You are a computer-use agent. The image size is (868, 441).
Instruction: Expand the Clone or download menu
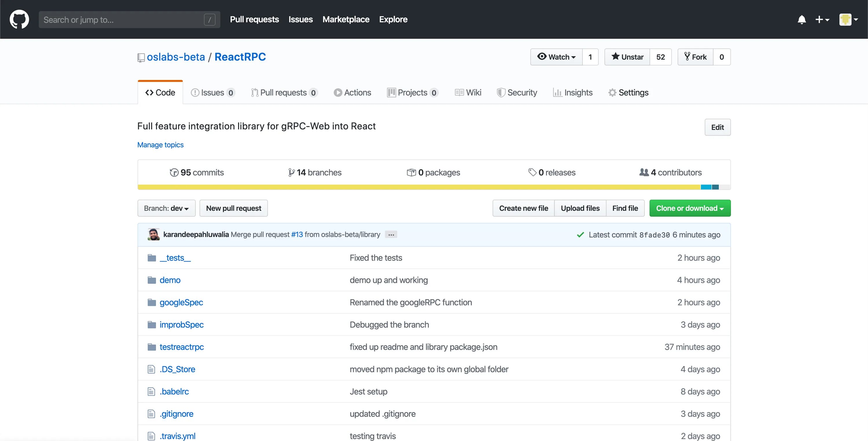pyautogui.click(x=690, y=208)
